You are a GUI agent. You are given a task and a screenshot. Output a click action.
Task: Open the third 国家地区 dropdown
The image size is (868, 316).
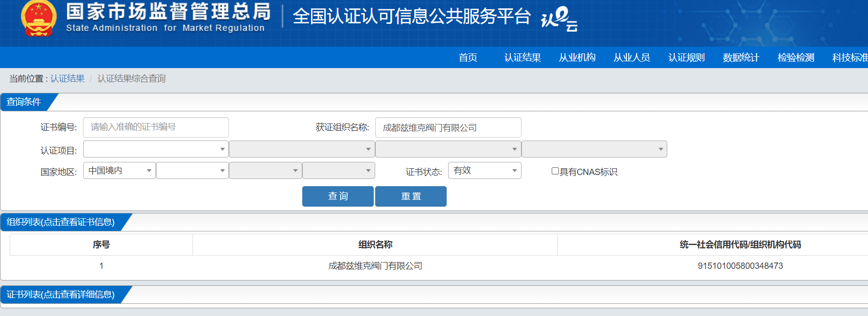point(265,171)
